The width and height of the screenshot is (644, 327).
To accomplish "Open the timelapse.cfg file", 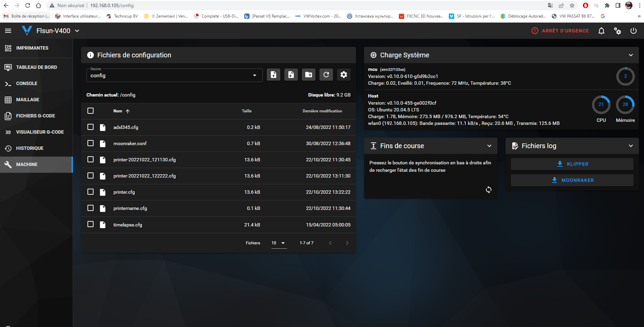I will (x=128, y=225).
